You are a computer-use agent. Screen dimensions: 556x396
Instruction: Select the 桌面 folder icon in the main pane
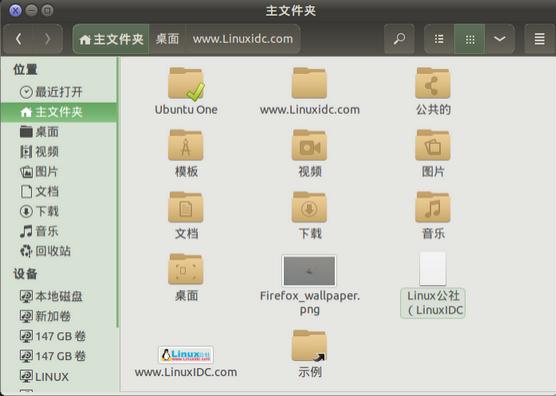pyautogui.click(x=186, y=269)
